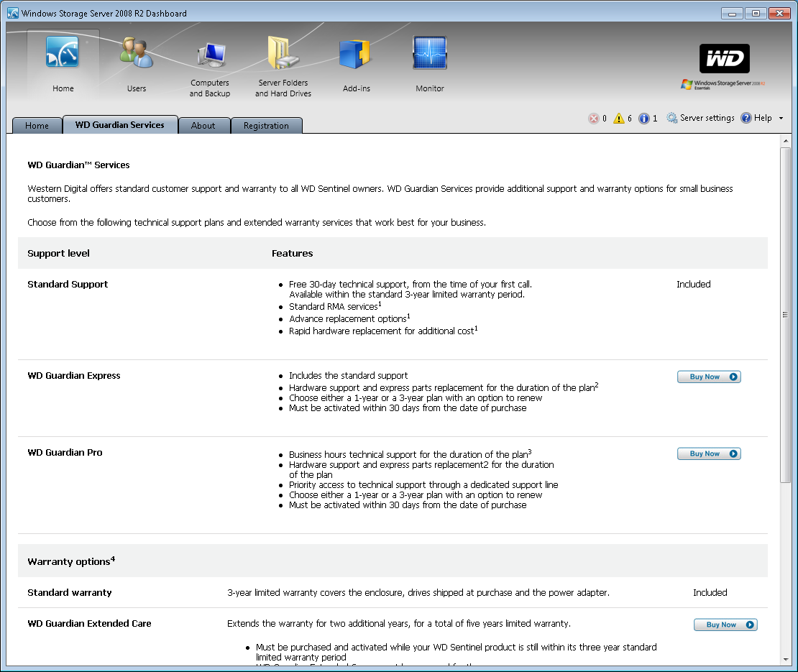The height and width of the screenshot is (672, 798).
Task: Click "Priority access to technical support" bullet
Action: click(423, 485)
